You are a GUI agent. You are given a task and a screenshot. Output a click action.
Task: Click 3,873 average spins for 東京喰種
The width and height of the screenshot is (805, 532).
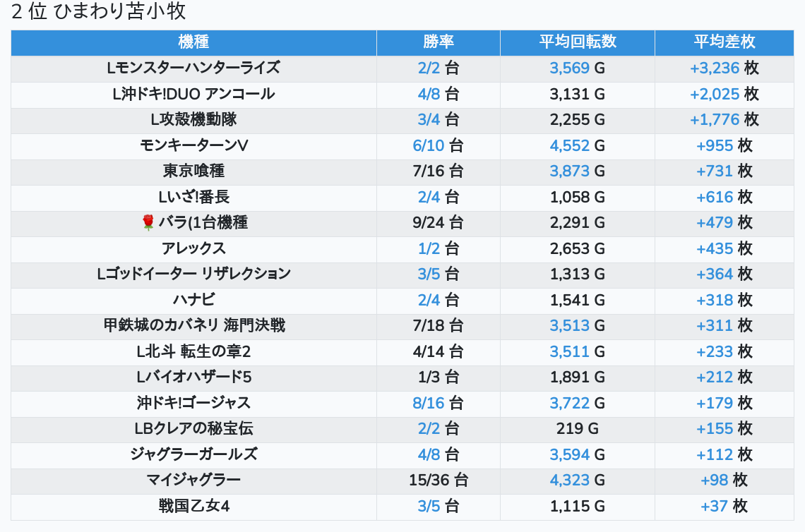(570, 171)
